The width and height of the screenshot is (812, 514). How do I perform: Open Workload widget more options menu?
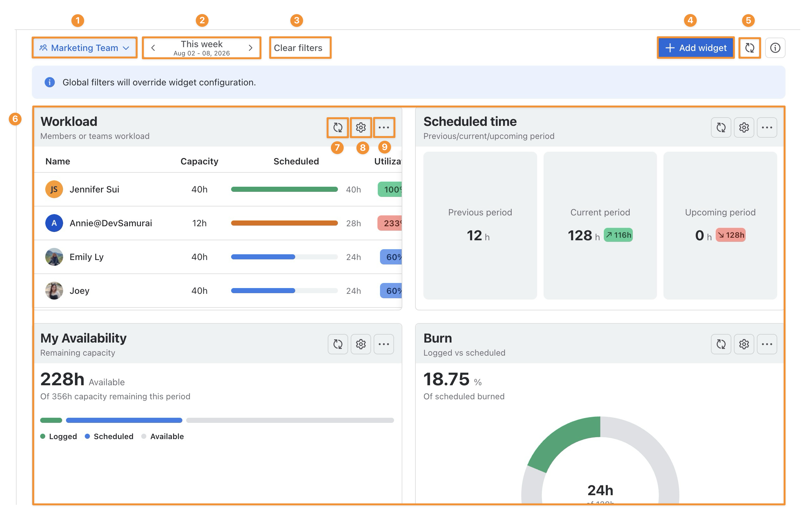click(x=384, y=127)
